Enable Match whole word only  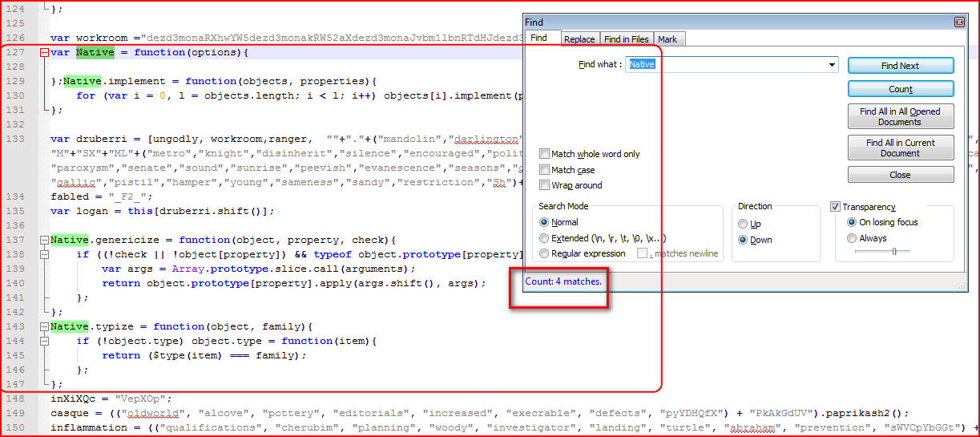[x=545, y=154]
